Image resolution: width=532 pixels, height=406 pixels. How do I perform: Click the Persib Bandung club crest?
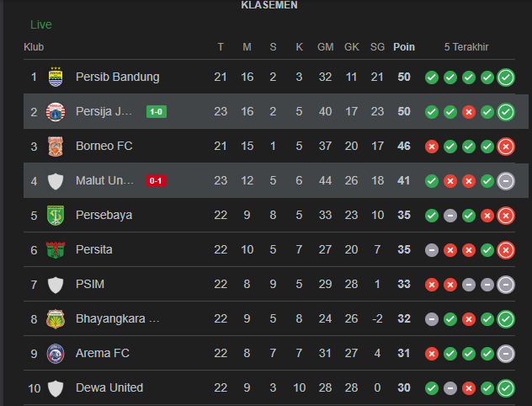(56, 77)
